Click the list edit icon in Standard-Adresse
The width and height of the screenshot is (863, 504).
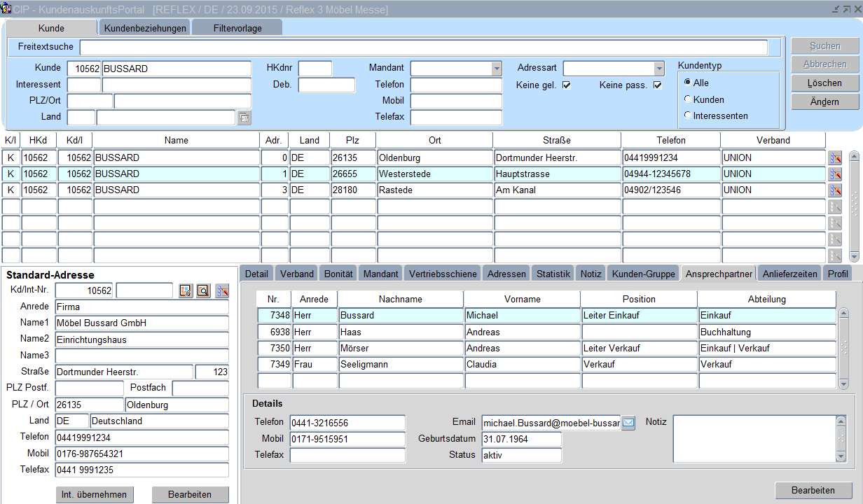point(222,290)
